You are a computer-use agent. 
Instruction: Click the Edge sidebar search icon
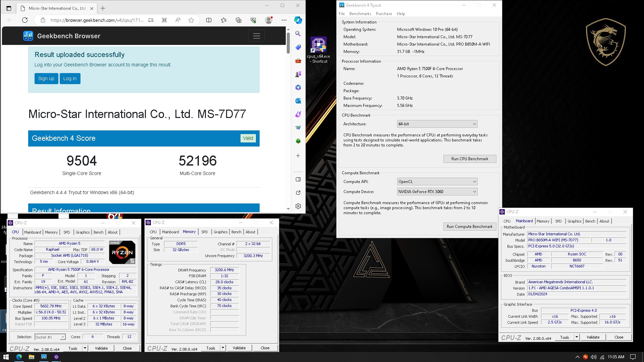pos(298,34)
